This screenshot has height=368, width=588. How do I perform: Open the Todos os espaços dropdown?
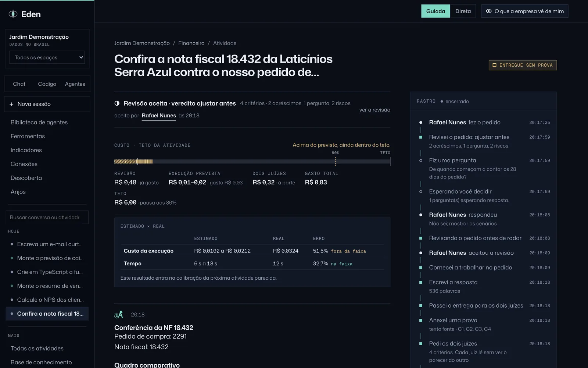click(47, 57)
